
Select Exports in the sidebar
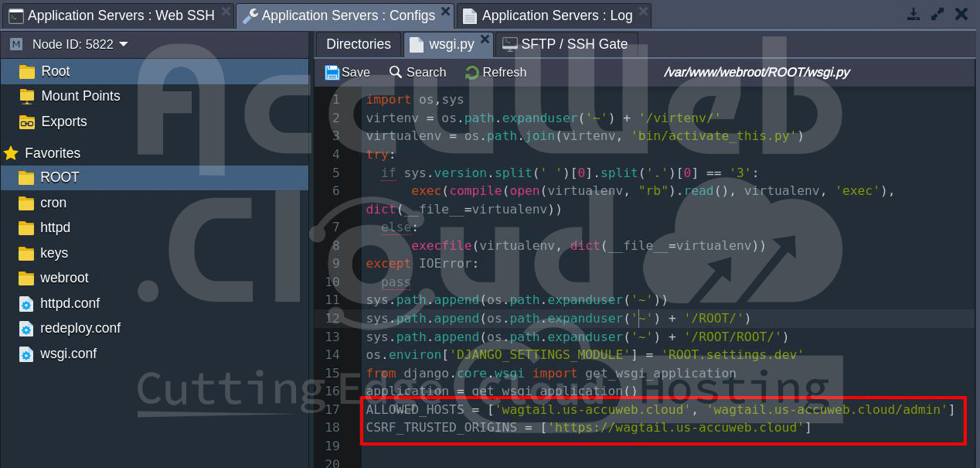pyautogui.click(x=63, y=121)
